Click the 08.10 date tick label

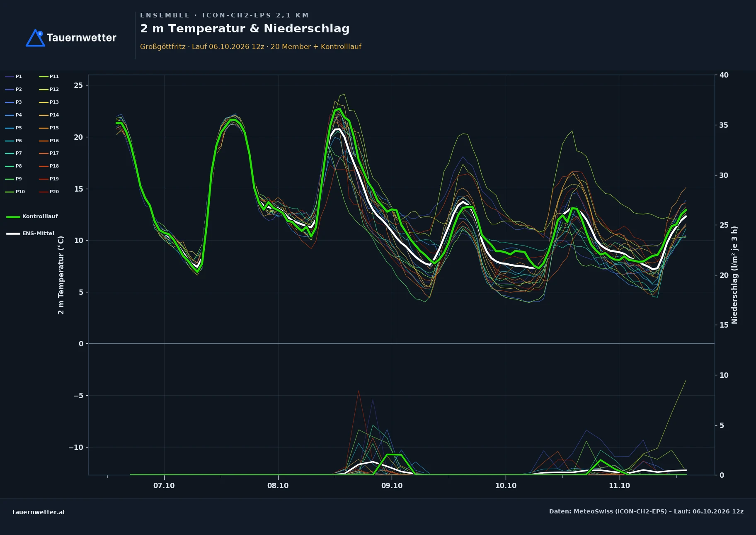click(x=278, y=486)
